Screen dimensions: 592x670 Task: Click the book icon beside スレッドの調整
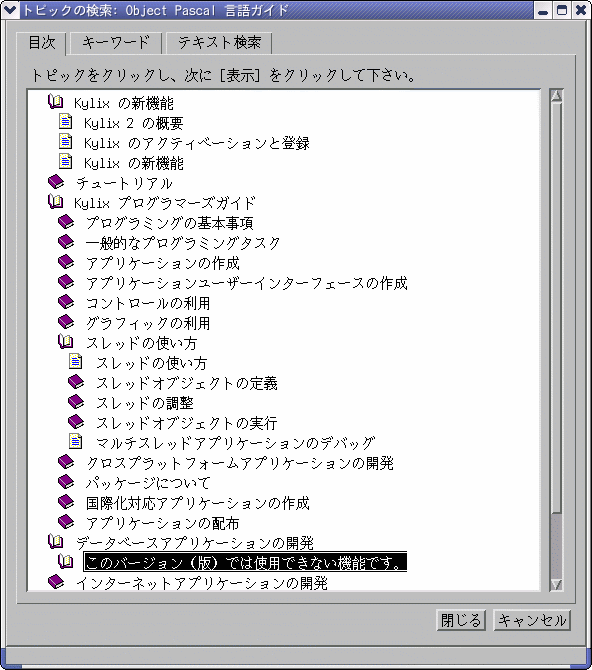click(x=76, y=402)
